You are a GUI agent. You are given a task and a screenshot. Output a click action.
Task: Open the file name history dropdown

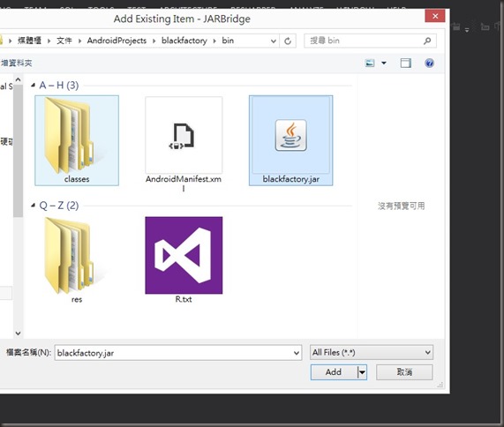coord(296,353)
